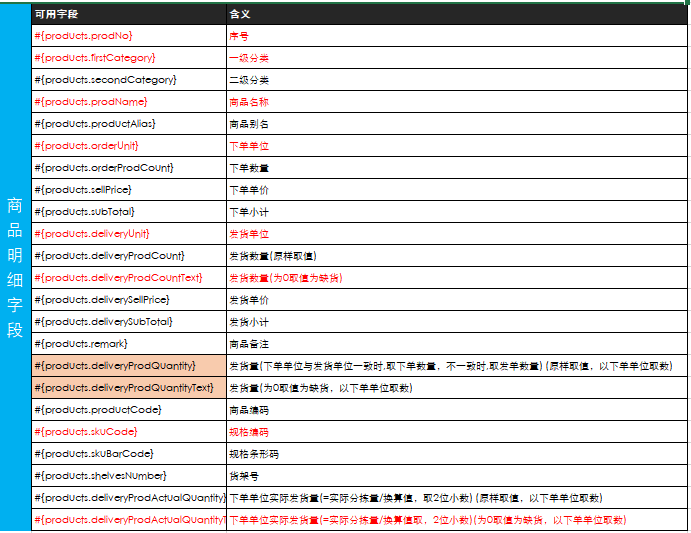
Task: Select the '规格编码' cell
Action: point(457,432)
